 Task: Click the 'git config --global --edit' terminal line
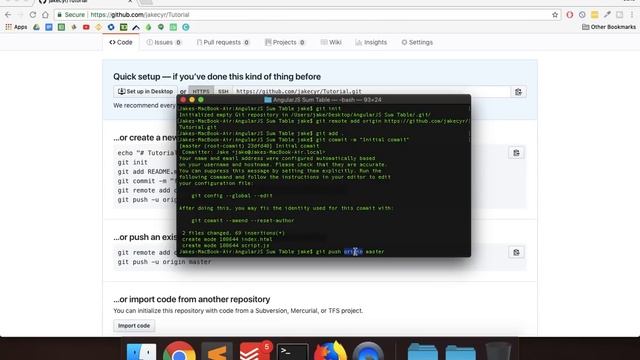(x=232, y=196)
